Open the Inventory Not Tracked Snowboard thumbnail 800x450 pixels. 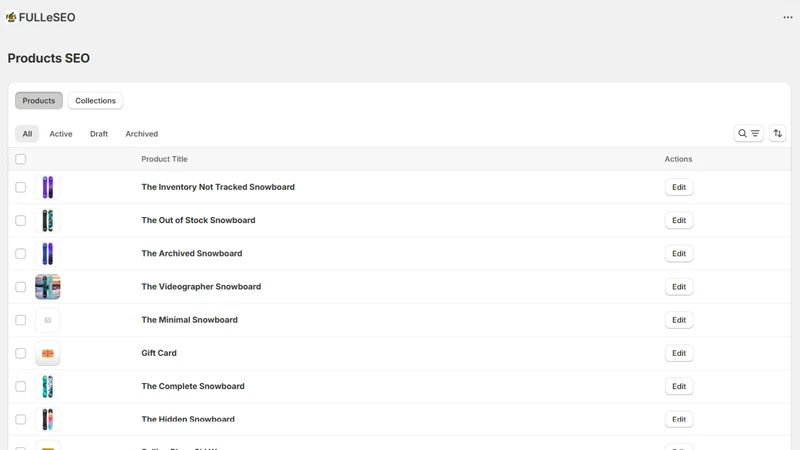click(47, 187)
